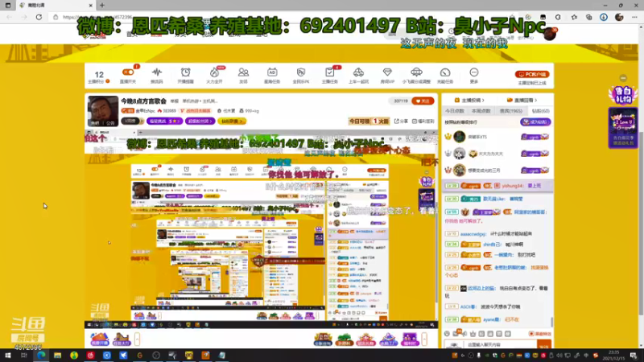The height and width of the screenshot is (362, 644).
Task: Open the push-stream code waveform icon
Action: click(x=156, y=72)
